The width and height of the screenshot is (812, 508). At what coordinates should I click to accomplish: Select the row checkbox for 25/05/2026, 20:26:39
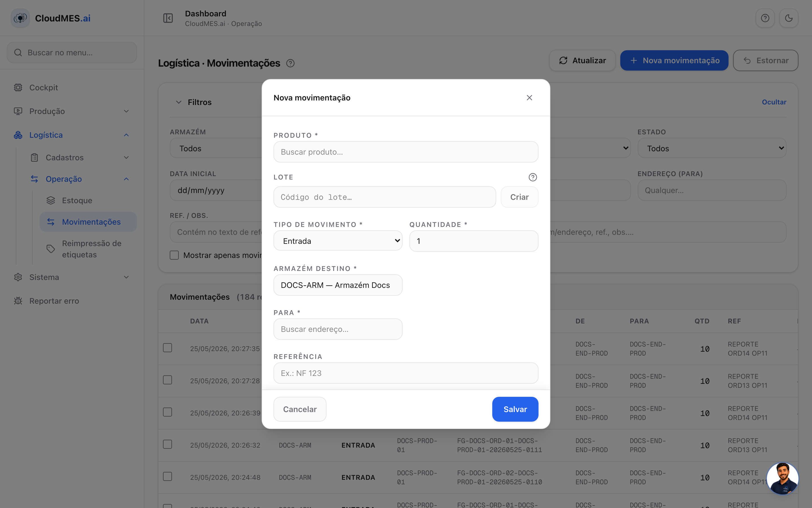point(167,412)
